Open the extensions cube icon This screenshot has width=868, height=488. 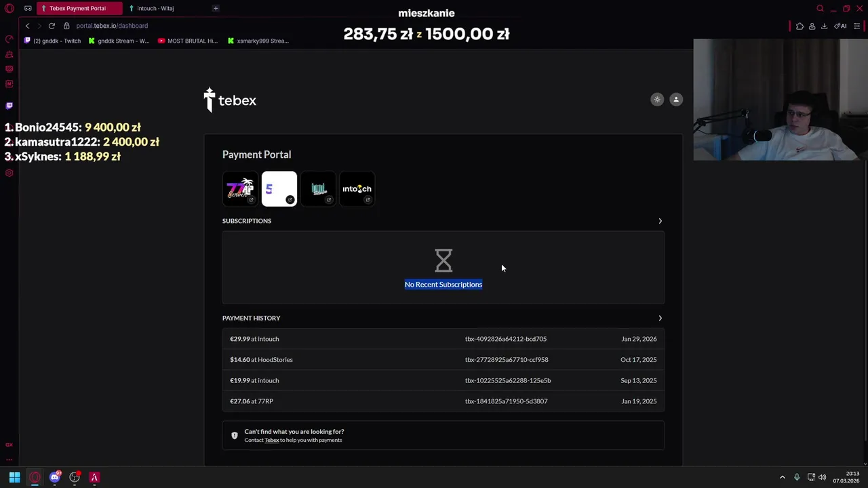[800, 26]
